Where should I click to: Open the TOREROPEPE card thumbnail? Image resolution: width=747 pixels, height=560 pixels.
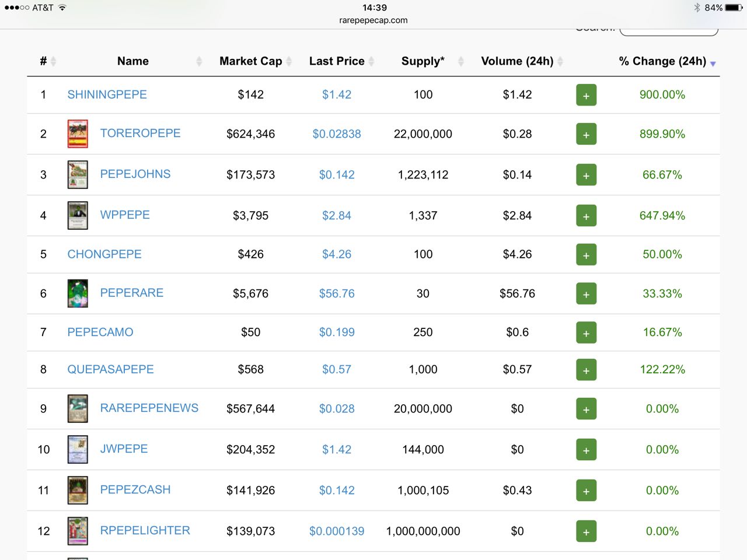point(78,134)
